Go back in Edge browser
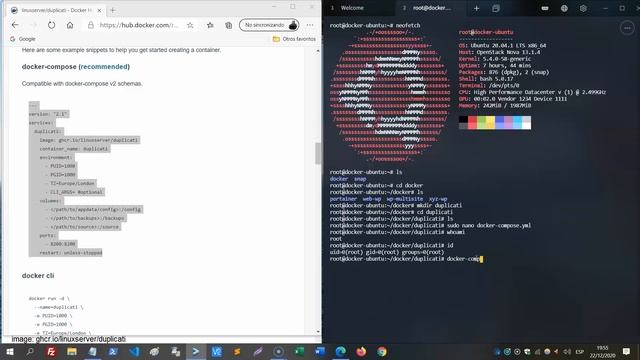Image resolution: width=640 pixels, height=360 pixels. (15, 25)
